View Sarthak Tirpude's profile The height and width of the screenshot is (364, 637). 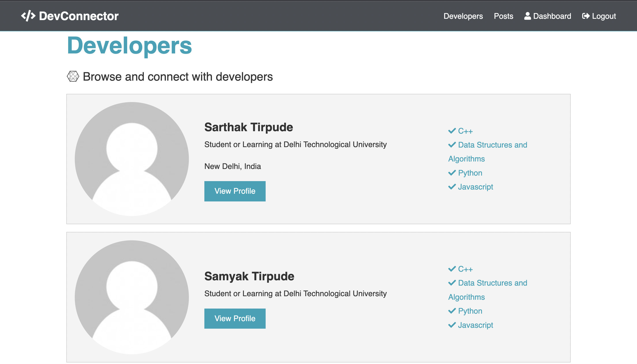coord(235,191)
